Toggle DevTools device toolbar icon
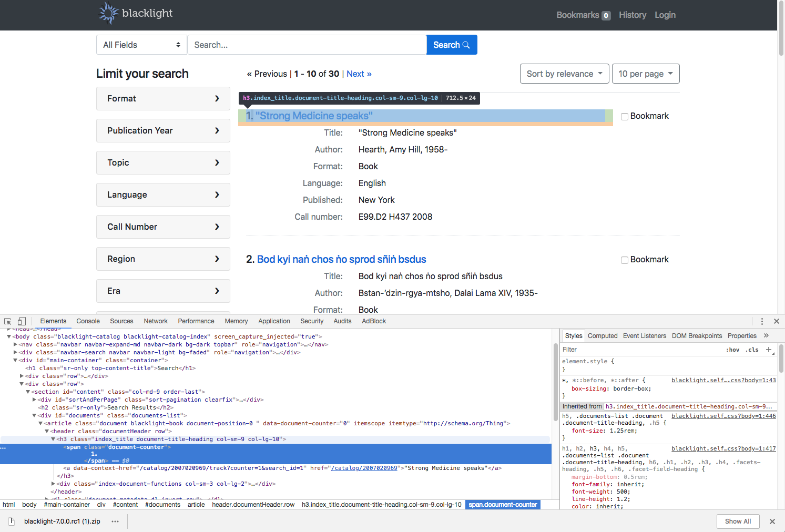Viewport: 785px width, 532px height. [x=22, y=321]
